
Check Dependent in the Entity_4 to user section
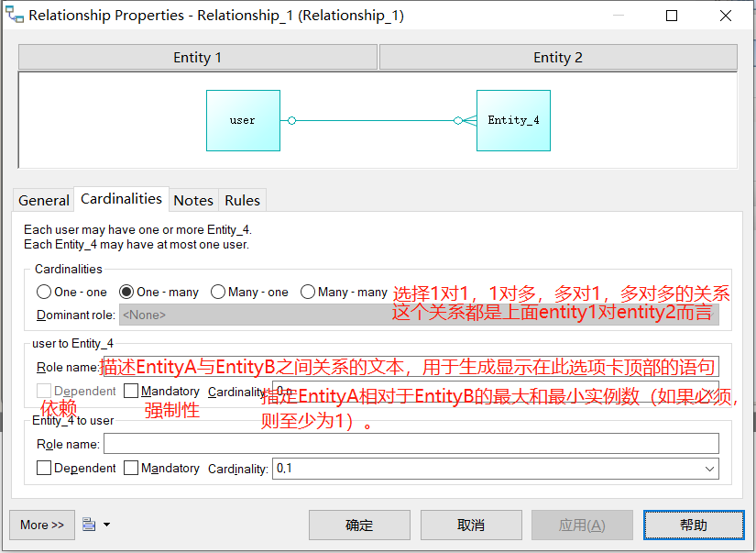tap(43, 468)
